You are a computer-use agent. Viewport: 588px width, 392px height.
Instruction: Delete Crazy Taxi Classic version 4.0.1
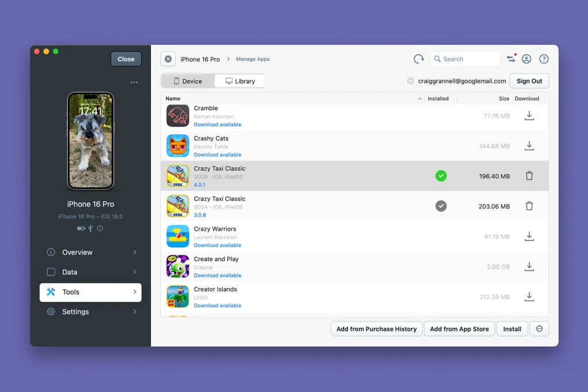point(529,176)
